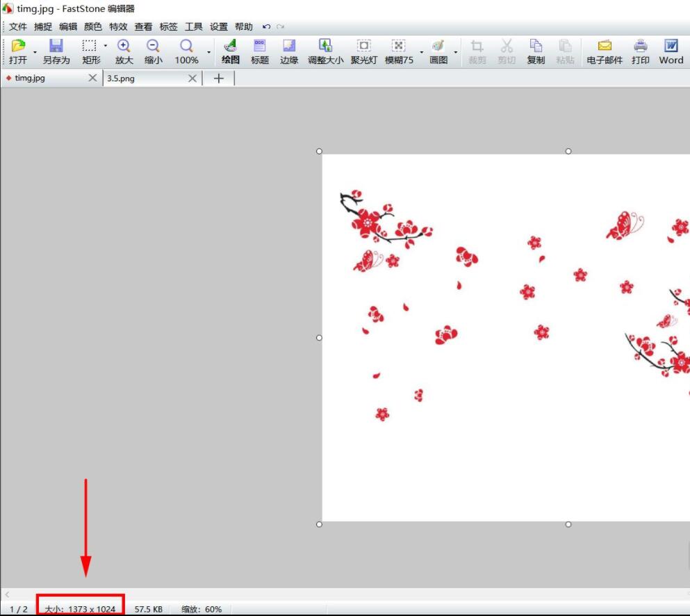Image resolution: width=690 pixels, height=616 pixels.
Task: Click the Paste (粘贴) icon
Action: point(565,46)
